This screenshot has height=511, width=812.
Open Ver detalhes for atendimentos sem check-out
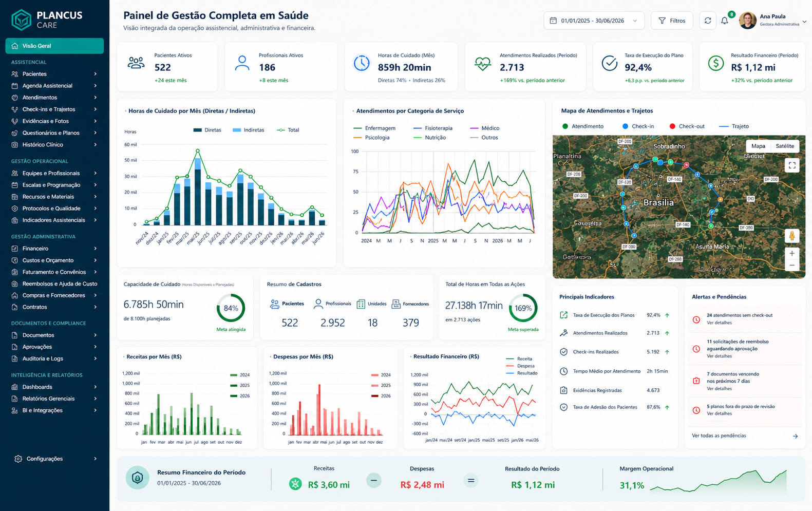click(719, 323)
